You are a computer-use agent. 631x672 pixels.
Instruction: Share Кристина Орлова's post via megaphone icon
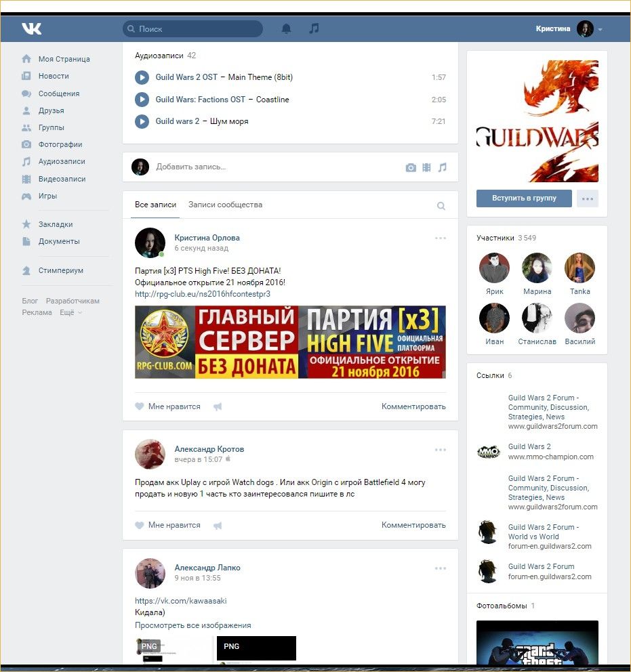pos(218,406)
